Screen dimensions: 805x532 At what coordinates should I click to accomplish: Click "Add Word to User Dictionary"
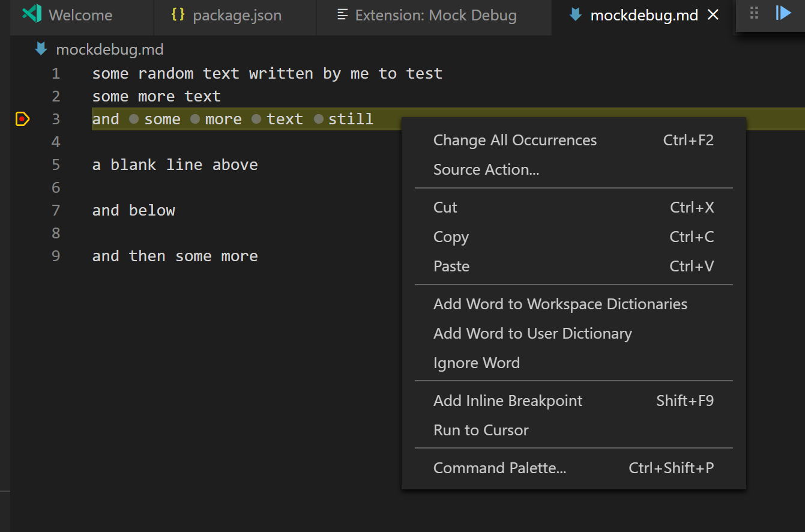click(532, 333)
